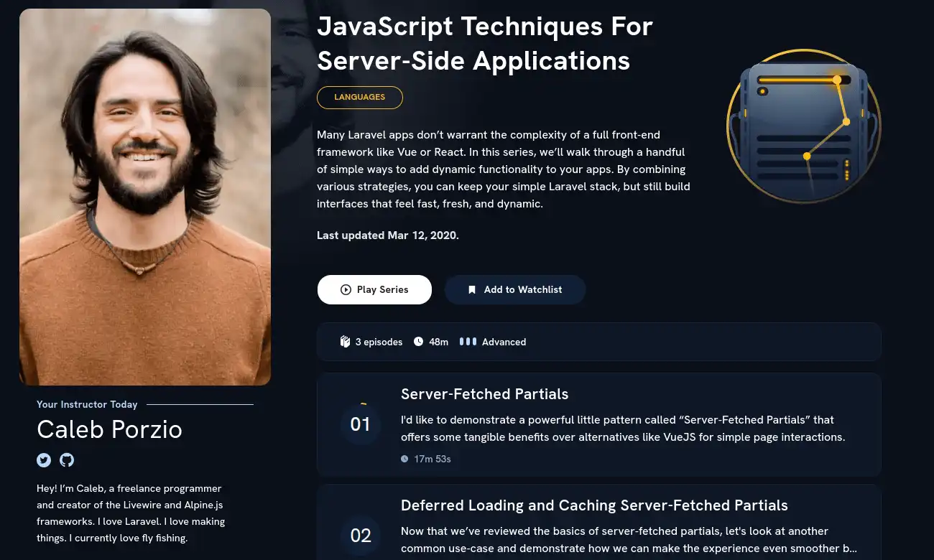Click the server series artwork badge
This screenshot has width=934, height=560.
click(x=803, y=126)
